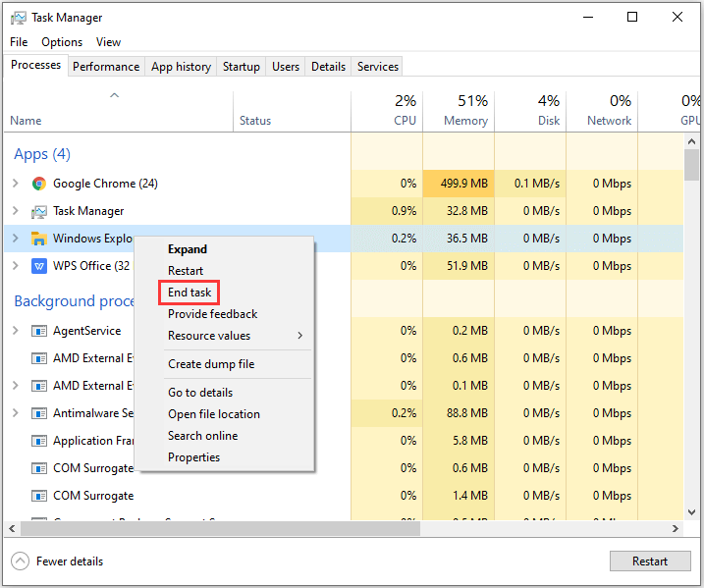
Task: Click the Antimalware Service process icon
Action: coord(39,413)
